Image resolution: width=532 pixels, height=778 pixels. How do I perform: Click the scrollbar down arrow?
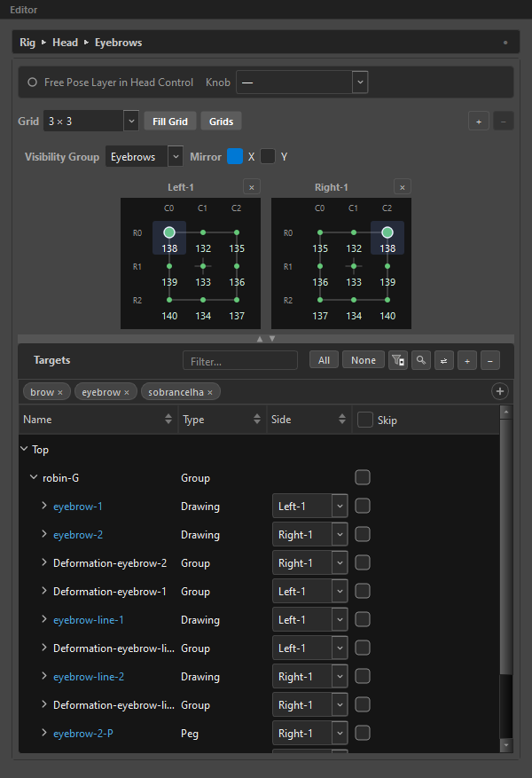click(x=505, y=745)
